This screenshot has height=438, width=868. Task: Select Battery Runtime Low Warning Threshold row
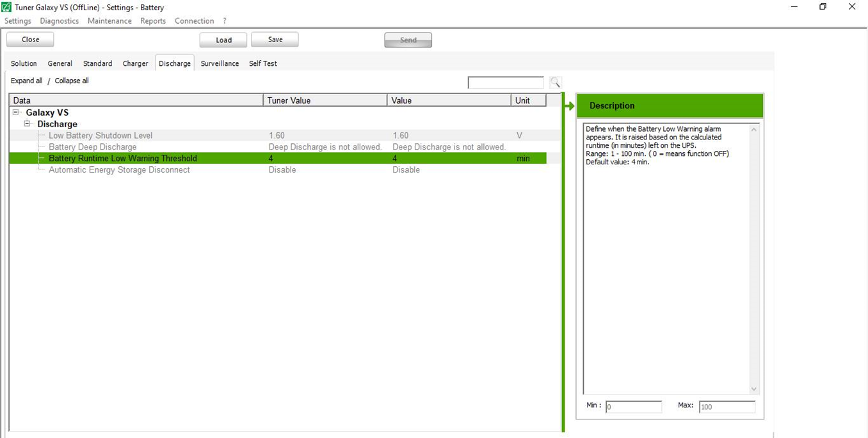(x=278, y=159)
